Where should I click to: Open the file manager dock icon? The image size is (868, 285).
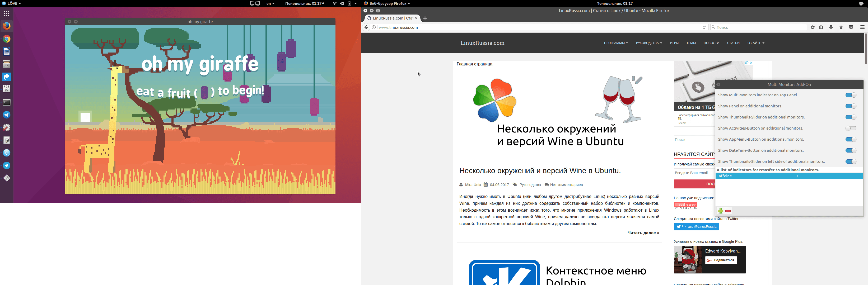click(6, 64)
